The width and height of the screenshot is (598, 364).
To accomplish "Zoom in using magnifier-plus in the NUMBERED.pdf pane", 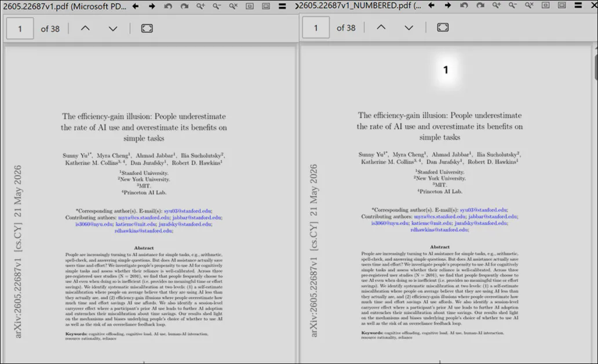I will [x=497, y=5].
